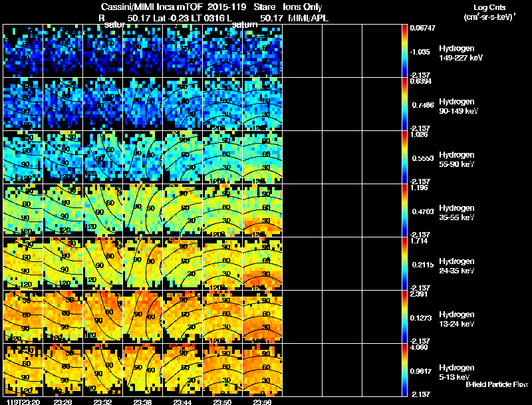Click the 'Hydrogen 90-149 keV' row label
The image size is (532, 405).
(458, 106)
